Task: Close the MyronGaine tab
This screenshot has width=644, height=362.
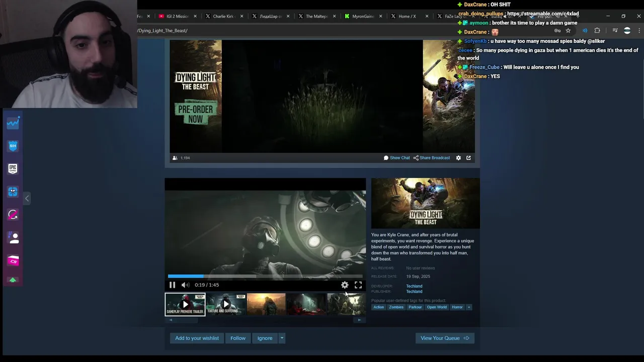Action: tap(380, 17)
